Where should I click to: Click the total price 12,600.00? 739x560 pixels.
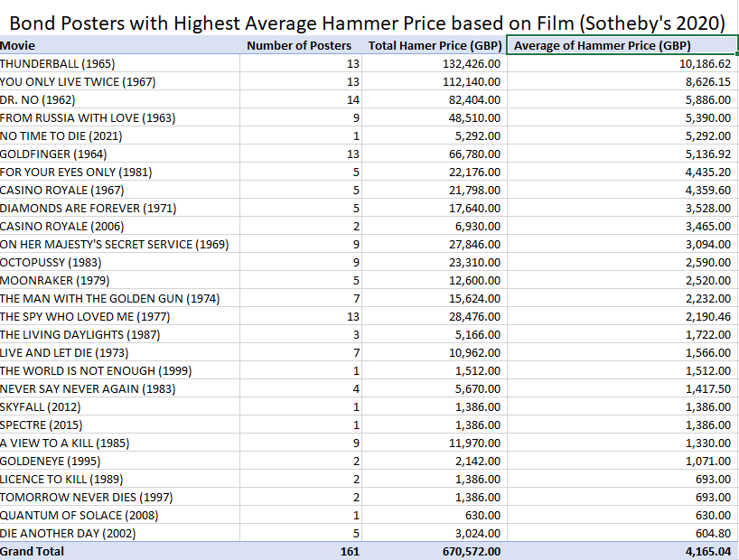(x=474, y=281)
